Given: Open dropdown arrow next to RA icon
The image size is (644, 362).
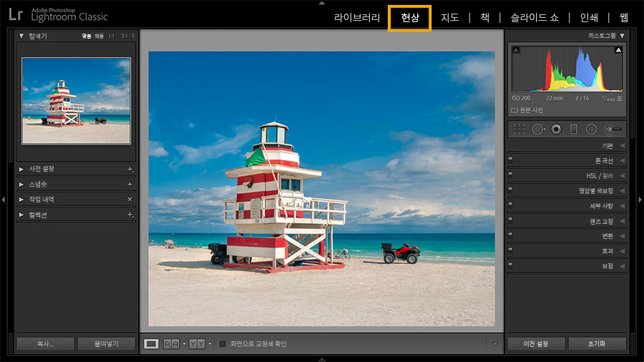Looking at the screenshot, I should (x=184, y=344).
